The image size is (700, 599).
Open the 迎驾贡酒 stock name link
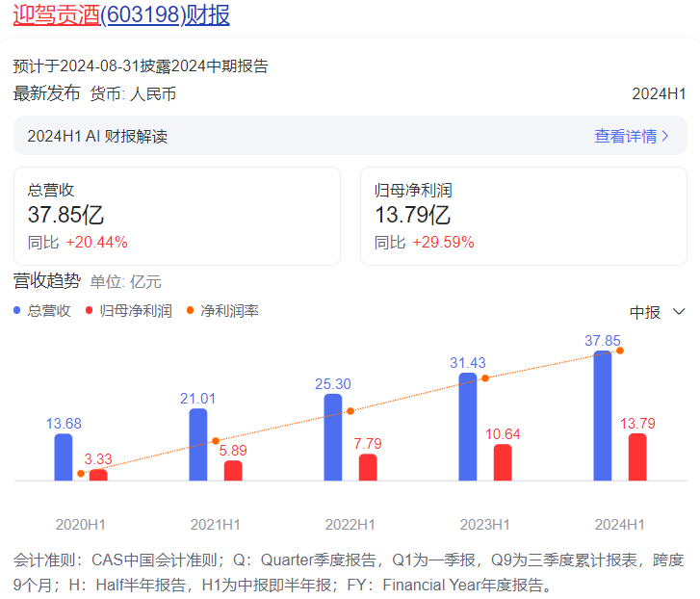click(57, 14)
